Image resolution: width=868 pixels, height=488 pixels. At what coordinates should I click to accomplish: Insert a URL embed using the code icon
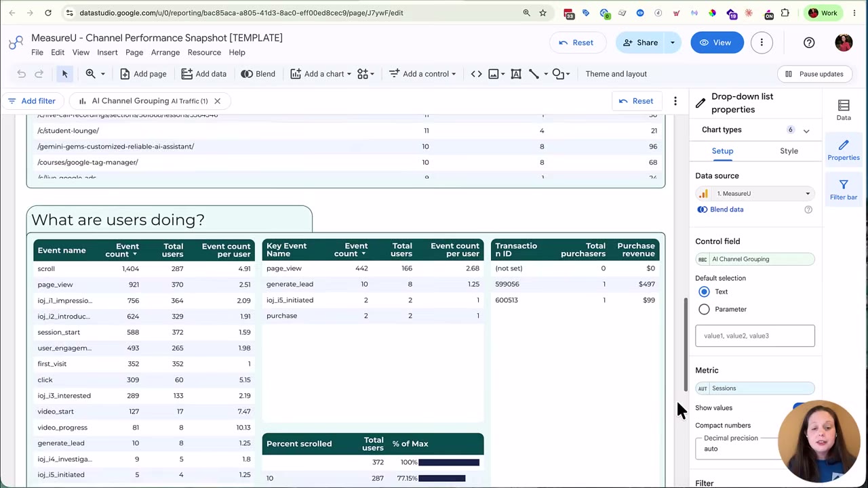click(476, 74)
